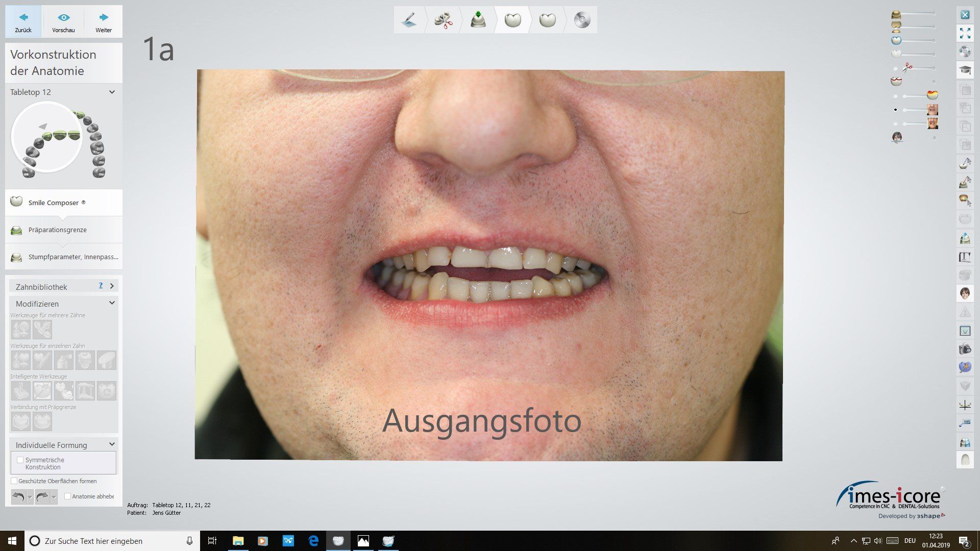Open the Tabletop 12 dropdown
This screenshot has height=551, width=980.
coord(112,92)
